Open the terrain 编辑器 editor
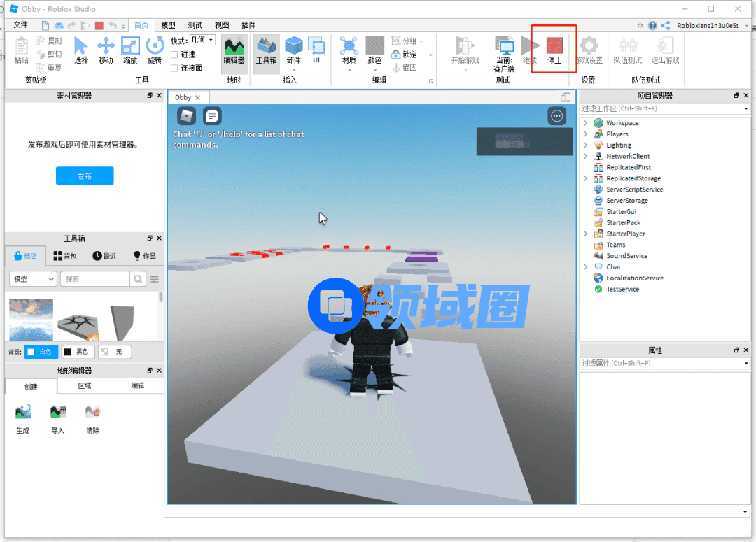Viewport: 756px width, 542px height. click(234, 49)
